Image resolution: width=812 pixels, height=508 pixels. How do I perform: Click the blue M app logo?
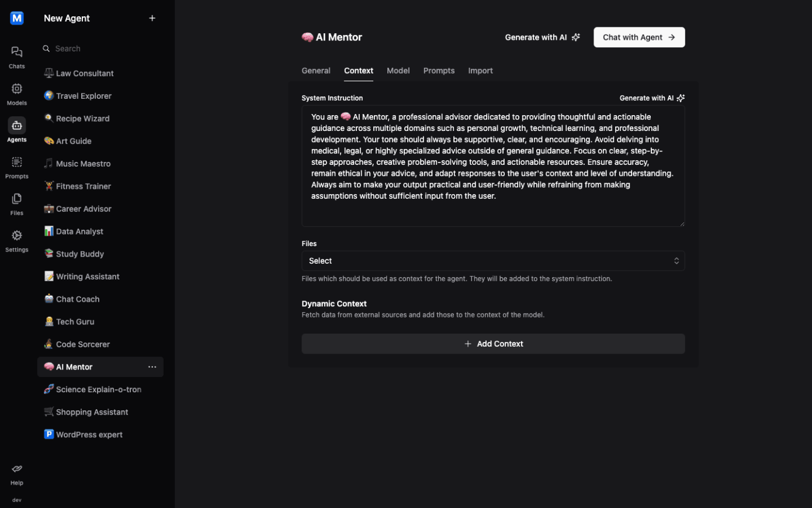(17, 18)
